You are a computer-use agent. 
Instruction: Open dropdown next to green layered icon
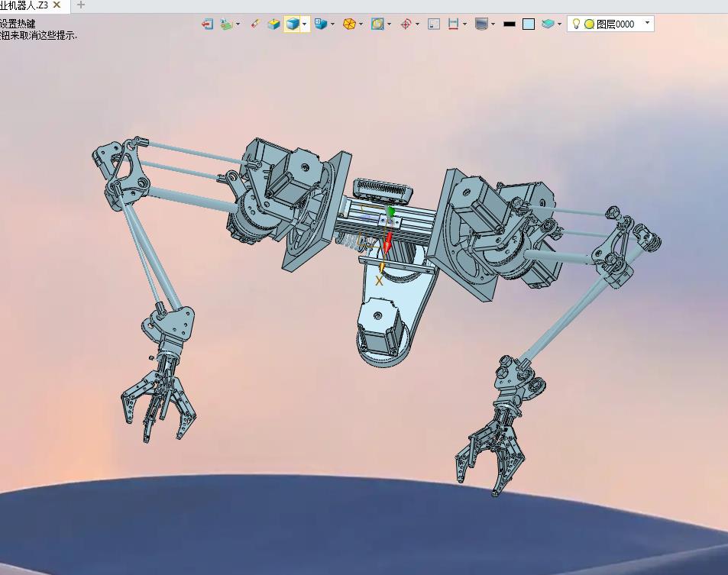[x=238, y=24]
